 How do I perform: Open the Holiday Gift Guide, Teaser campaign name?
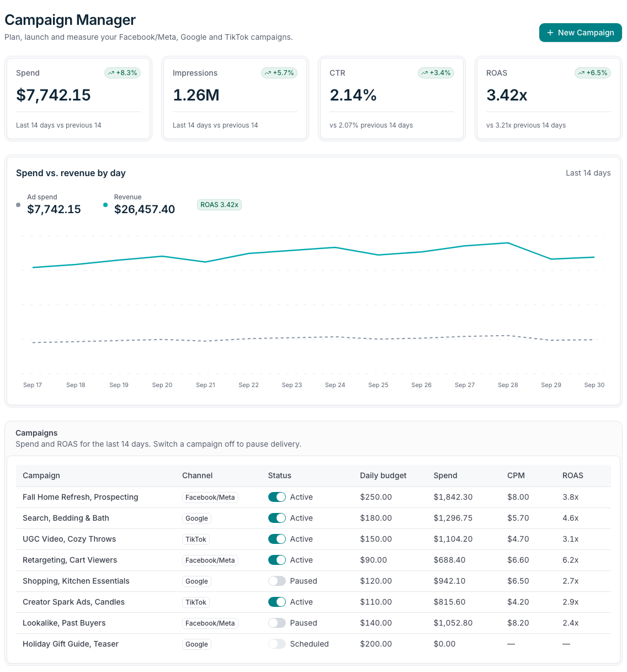point(71,644)
